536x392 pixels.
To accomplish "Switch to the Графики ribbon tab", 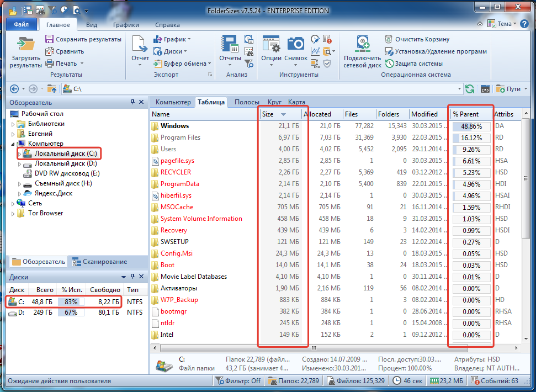I will coord(126,25).
